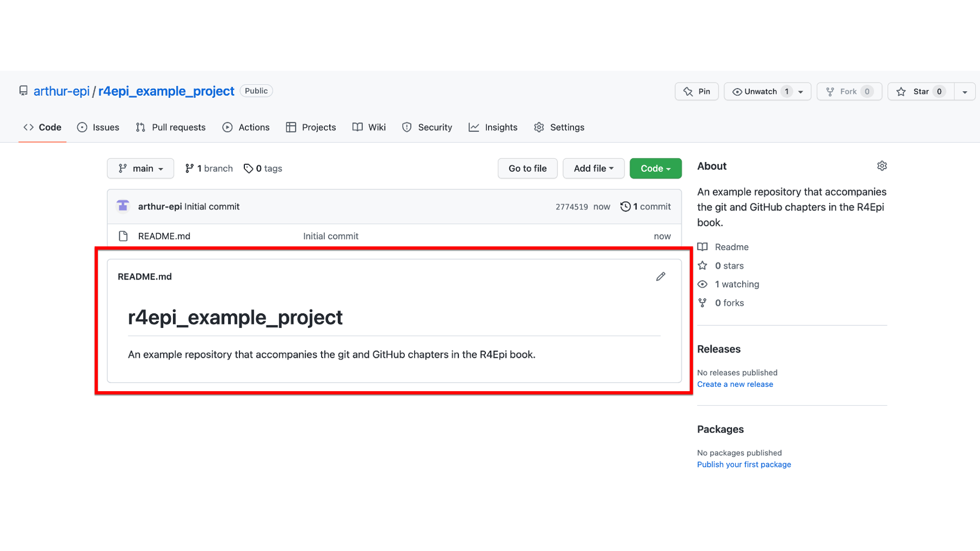Expand the Unwatch dropdown arrow
The image size is (980, 551).
[x=801, y=92]
